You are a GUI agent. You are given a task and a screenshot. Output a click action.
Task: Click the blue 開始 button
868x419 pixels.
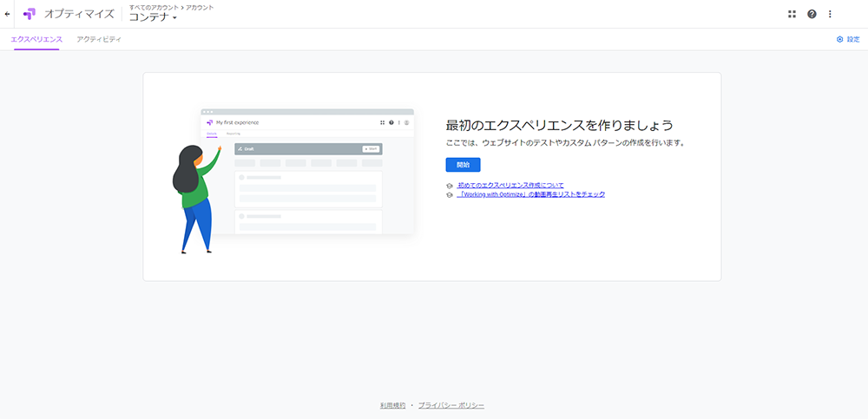pyautogui.click(x=463, y=165)
